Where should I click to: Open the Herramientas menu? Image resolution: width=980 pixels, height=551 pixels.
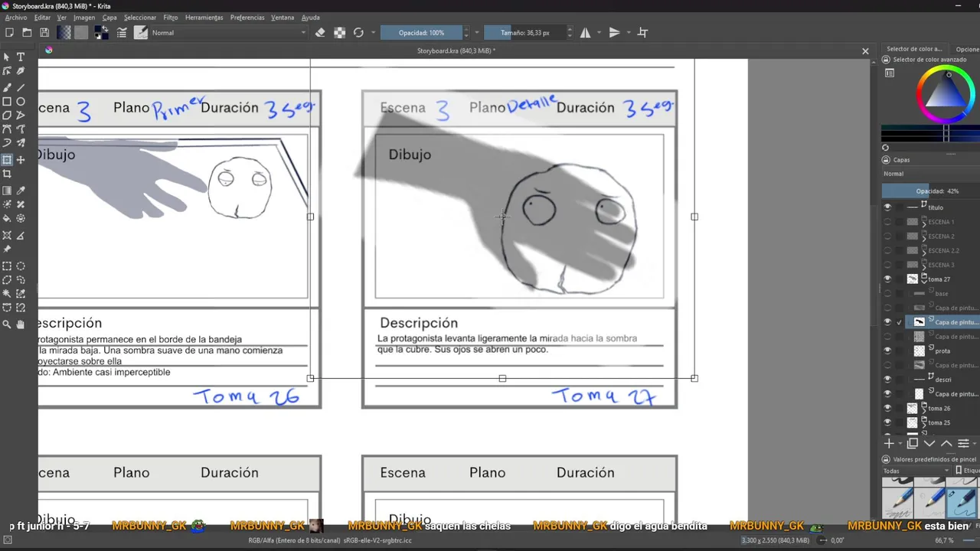click(204, 18)
